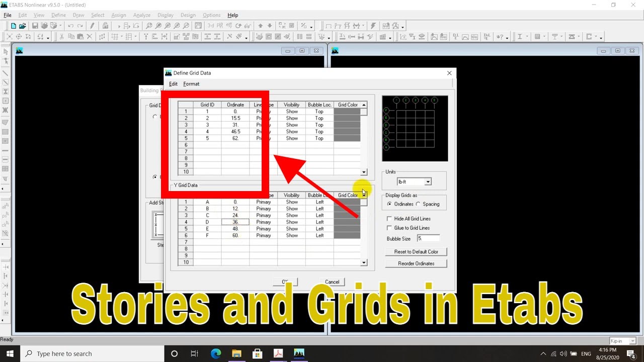Click the scissors Cut icon
644x362 pixels.
point(61,37)
